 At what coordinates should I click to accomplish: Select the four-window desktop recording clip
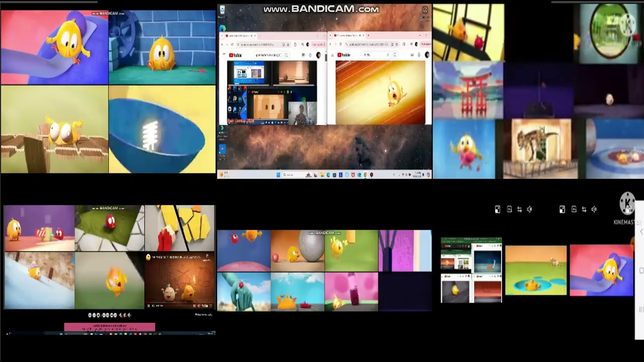tap(471, 270)
